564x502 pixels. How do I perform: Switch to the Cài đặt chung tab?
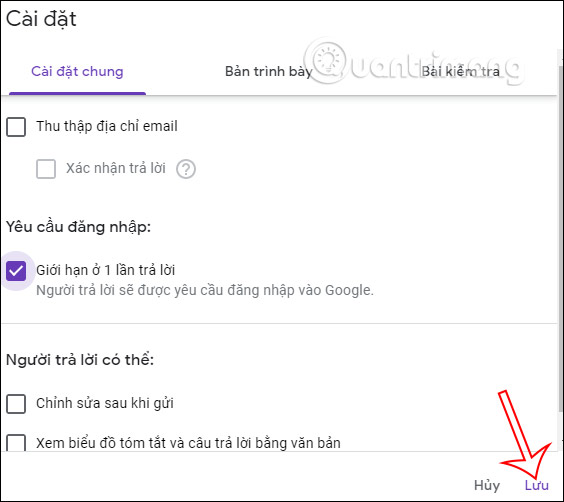[77, 72]
